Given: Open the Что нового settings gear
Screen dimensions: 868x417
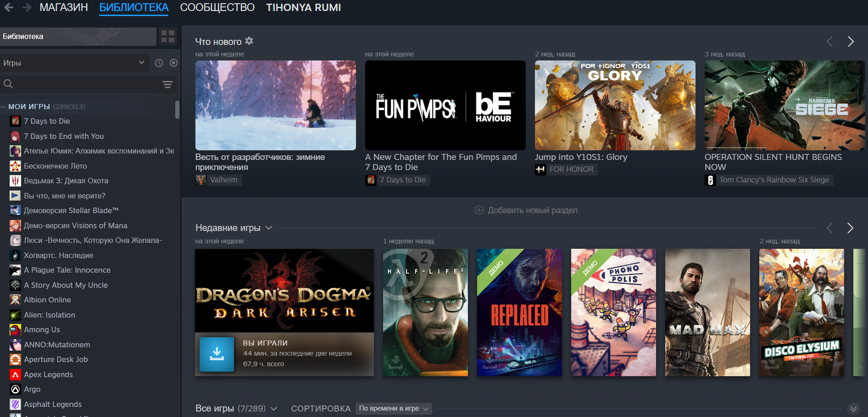Looking at the screenshot, I should 249,41.
